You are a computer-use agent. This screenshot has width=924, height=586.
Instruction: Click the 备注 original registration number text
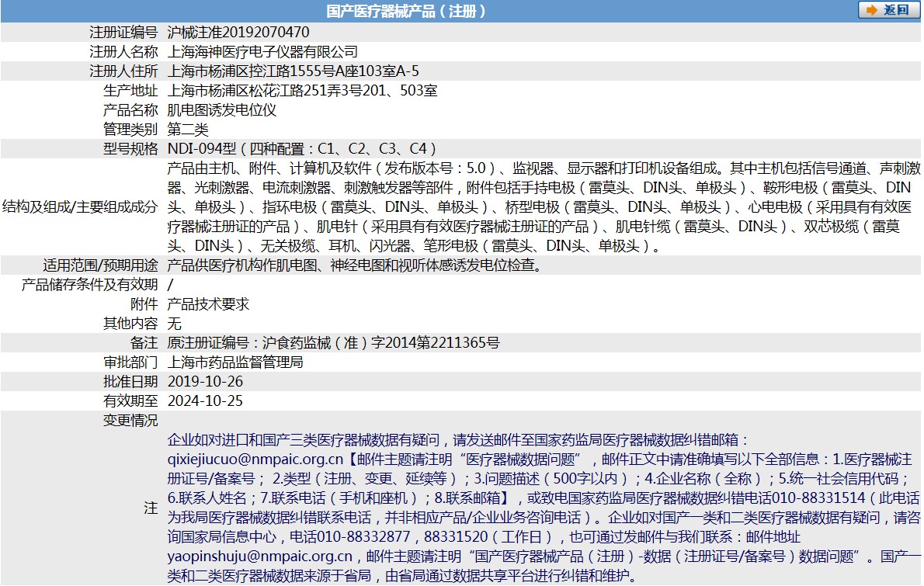pyautogui.click(x=334, y=343)
